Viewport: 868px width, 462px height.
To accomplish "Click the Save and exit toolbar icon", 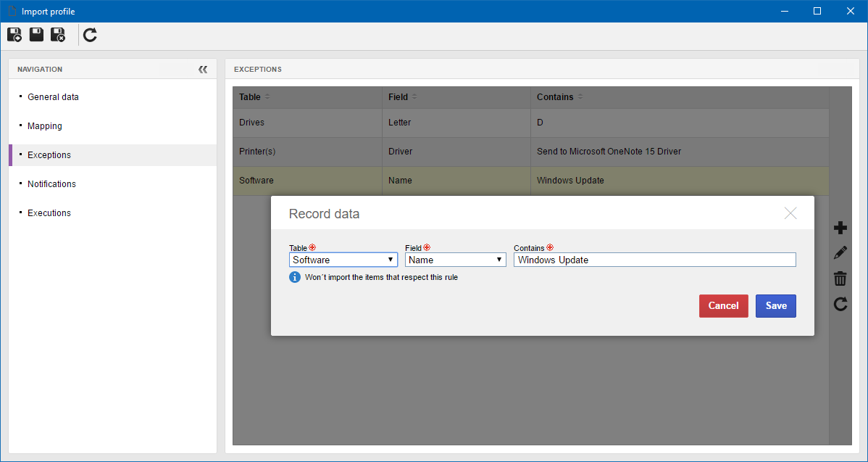I will click(58, 36).
